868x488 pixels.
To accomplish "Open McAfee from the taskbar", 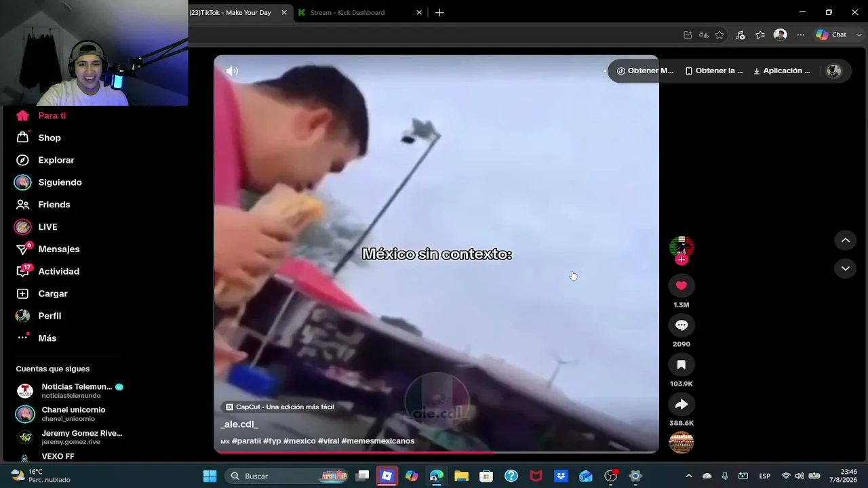I will [x=536, y=476].
